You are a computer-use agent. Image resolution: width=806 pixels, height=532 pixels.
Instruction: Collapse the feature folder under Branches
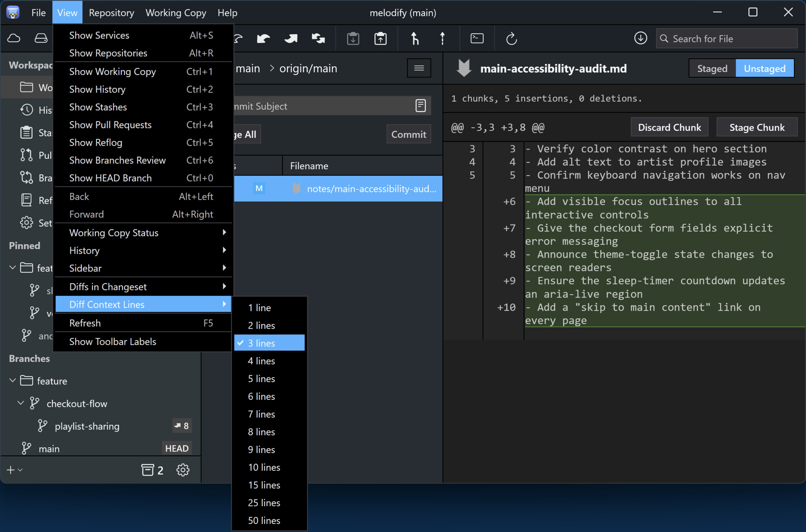tap(12, 380)
